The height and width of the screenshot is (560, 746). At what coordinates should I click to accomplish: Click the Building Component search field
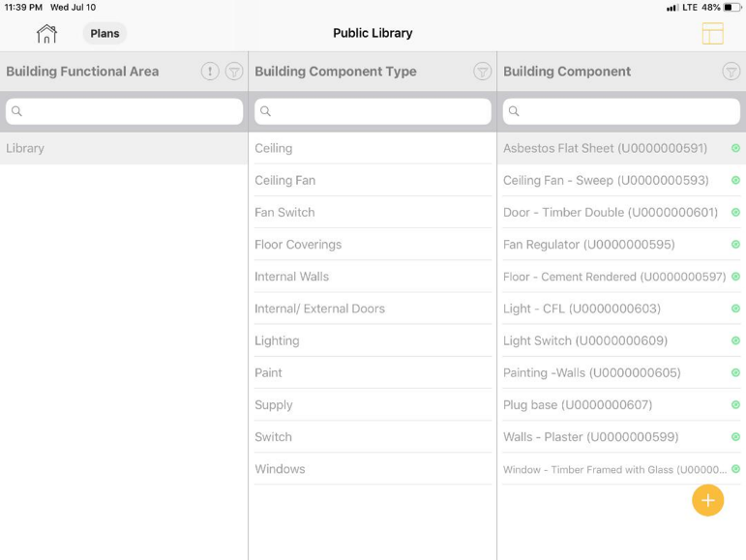click(x=621, y=111)
